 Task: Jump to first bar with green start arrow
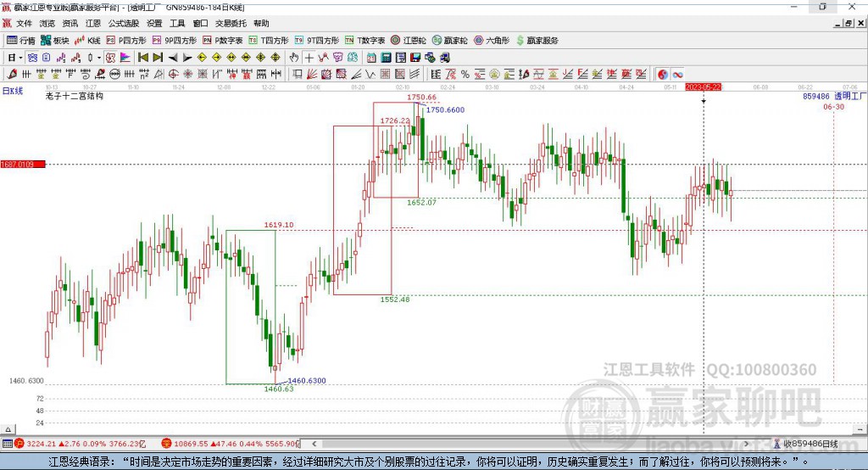(x=142, y=58)
